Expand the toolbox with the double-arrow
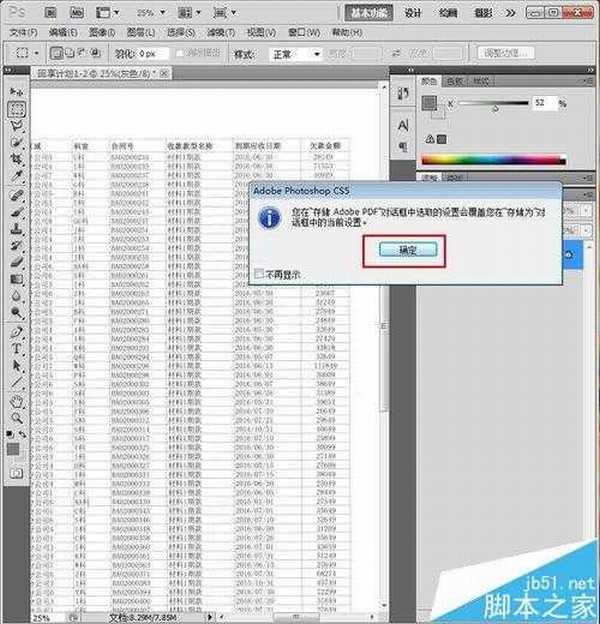This screenshot has height=624, width=600. coord(8,70)
